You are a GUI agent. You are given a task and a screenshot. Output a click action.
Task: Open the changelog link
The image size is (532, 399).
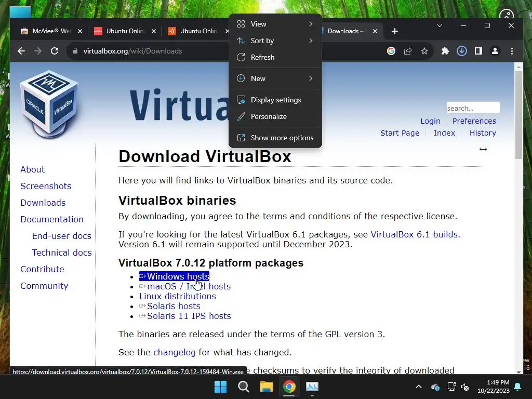tap(175, 353)
